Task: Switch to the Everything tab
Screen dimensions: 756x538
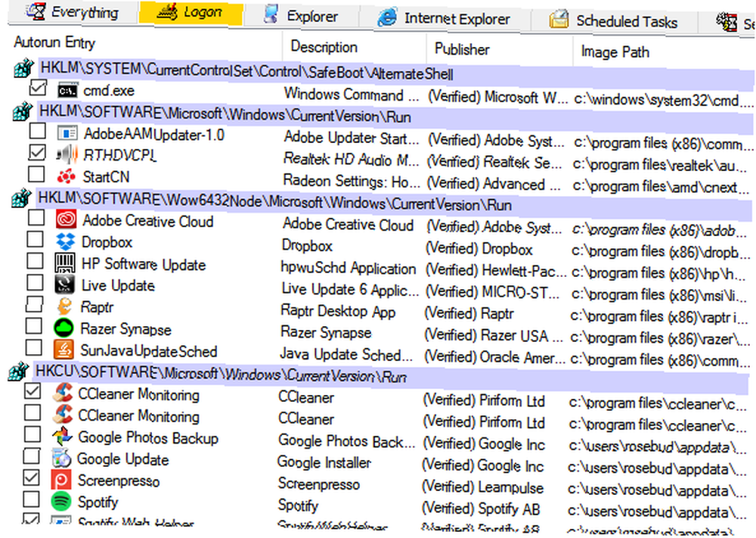Action: pyautogui.click(x=73, y=11)
